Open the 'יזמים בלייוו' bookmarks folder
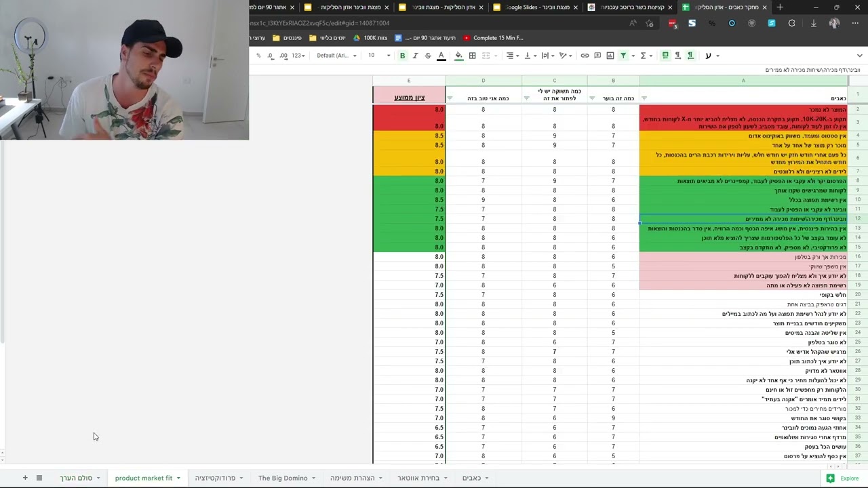Image resolution: width=868 pixels, height=488 pixels. coord(327,38)
